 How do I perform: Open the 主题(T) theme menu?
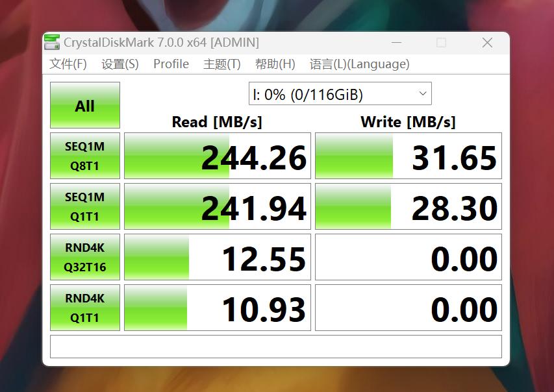pyautogui.click(x=219, y=64)
